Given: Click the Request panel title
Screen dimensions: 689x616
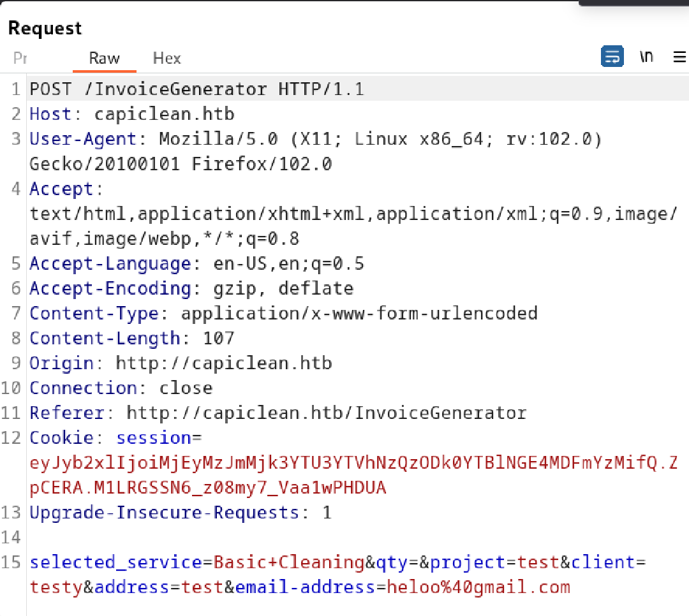Looking at the screenshot, I should (x=45, y=29).
